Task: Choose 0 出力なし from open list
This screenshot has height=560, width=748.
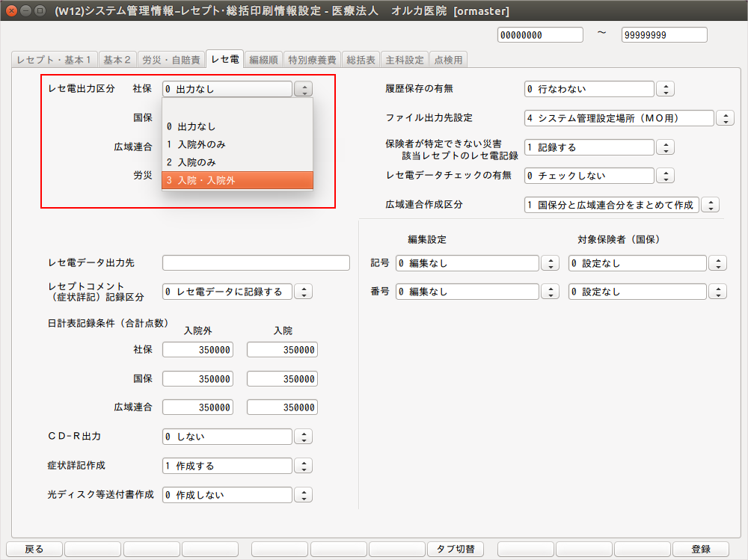Action: 238,127
